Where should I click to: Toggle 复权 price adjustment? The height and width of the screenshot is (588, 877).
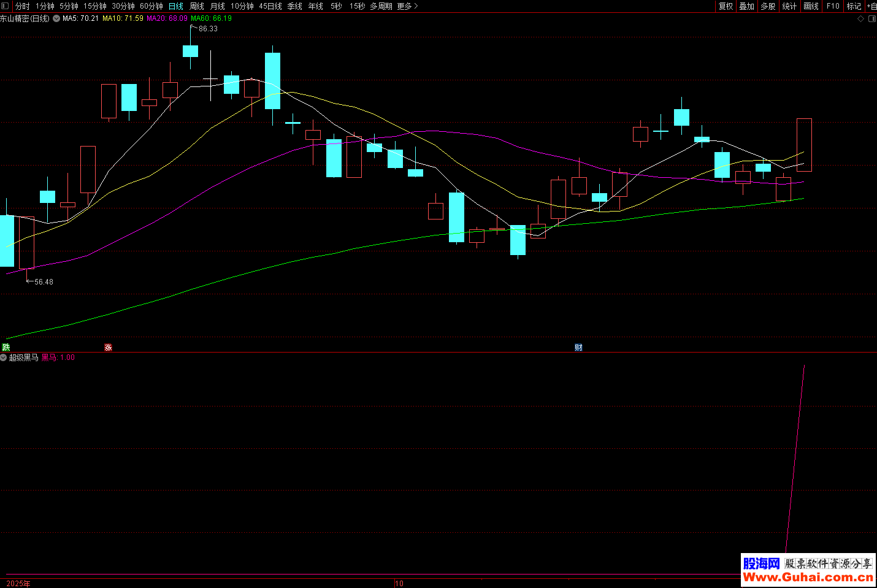(726, 6)
